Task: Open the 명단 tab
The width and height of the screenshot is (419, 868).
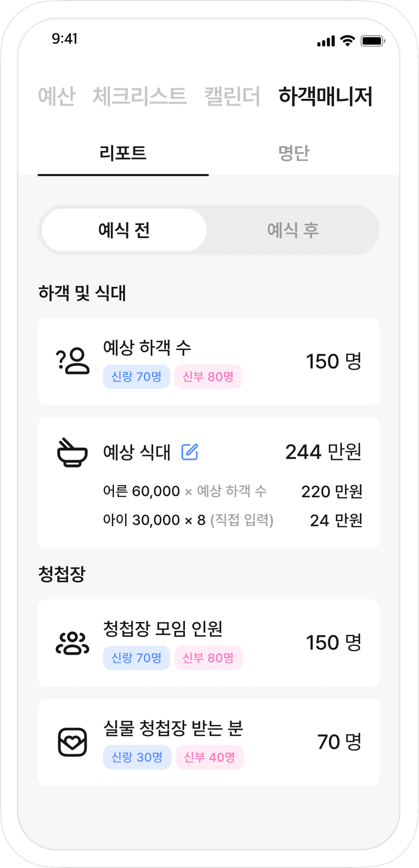Action: [294, 153]
